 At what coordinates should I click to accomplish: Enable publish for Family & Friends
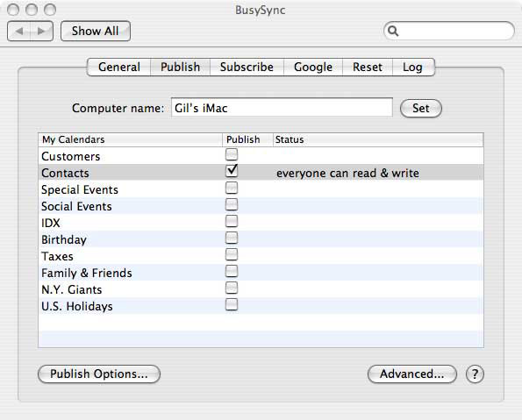[232, 271]
